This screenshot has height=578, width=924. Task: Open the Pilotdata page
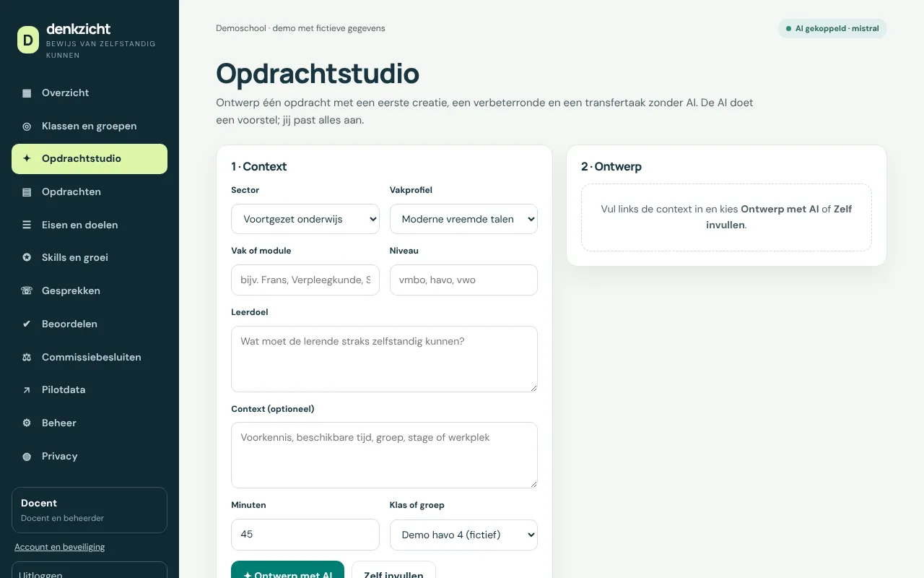coord(90,390)
